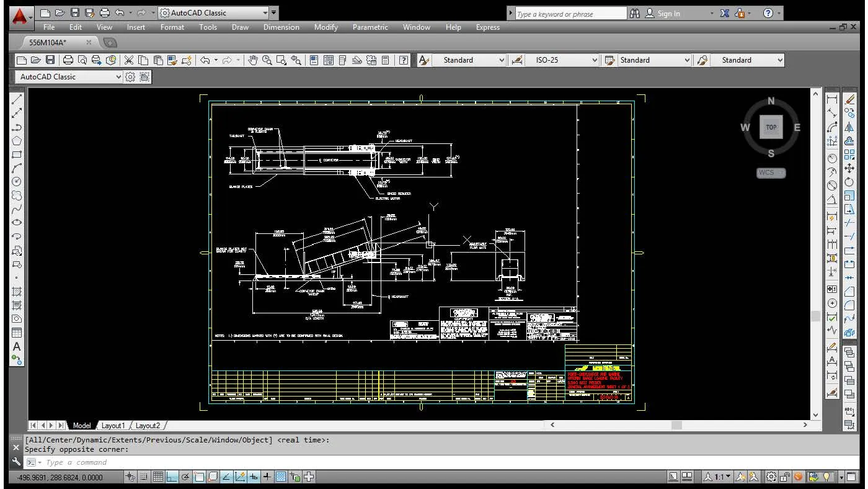
Task: Toggle Dynamic Input status button
Action: pos(254,477)
